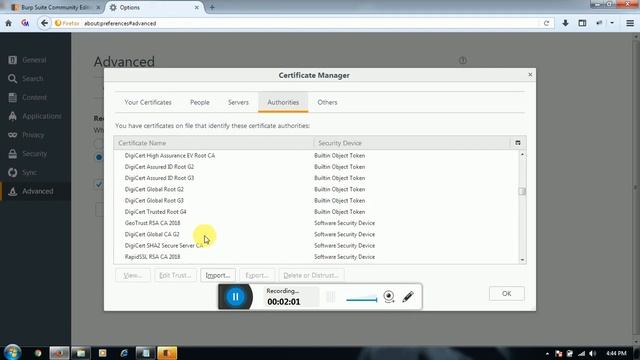This screenshot has height=360, width=640.
Task: Open the Firefox hamburger menu
Action: point(630,23)
